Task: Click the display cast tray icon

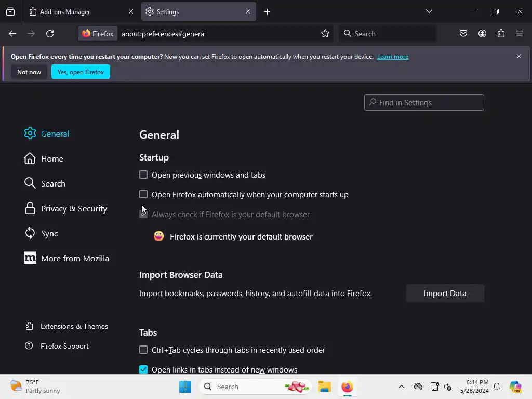Action: 434,387
